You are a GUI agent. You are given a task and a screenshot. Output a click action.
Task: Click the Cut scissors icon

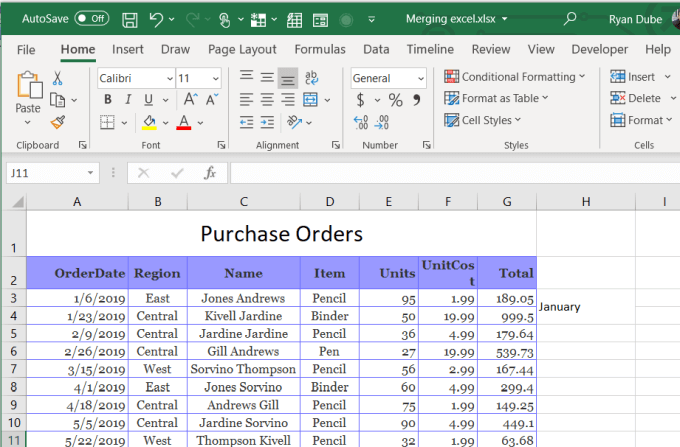57,78
